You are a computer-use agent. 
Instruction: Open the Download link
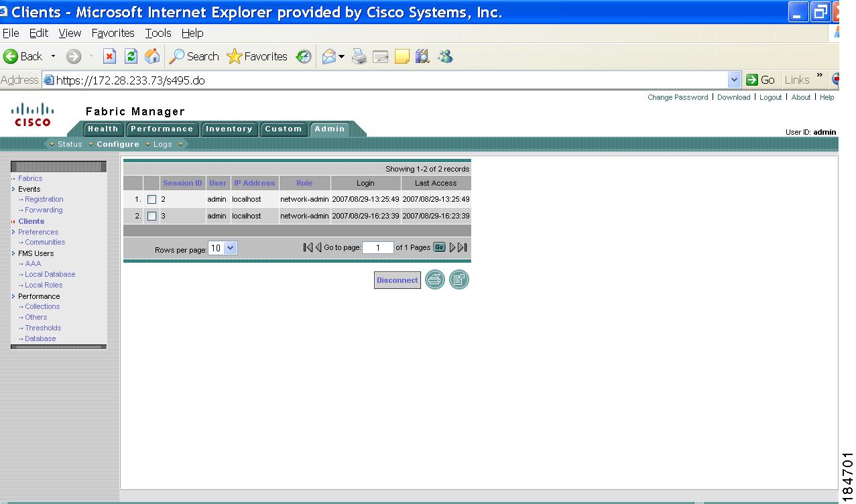point(733,97)
